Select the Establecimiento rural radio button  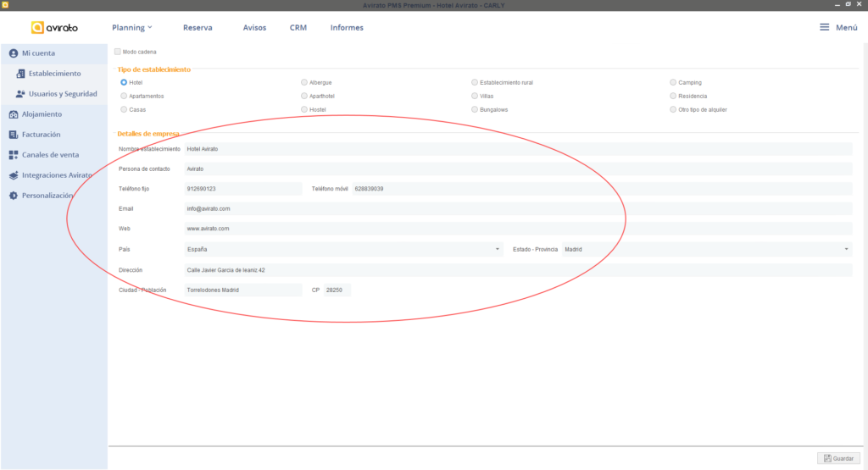tap(475, 82)
